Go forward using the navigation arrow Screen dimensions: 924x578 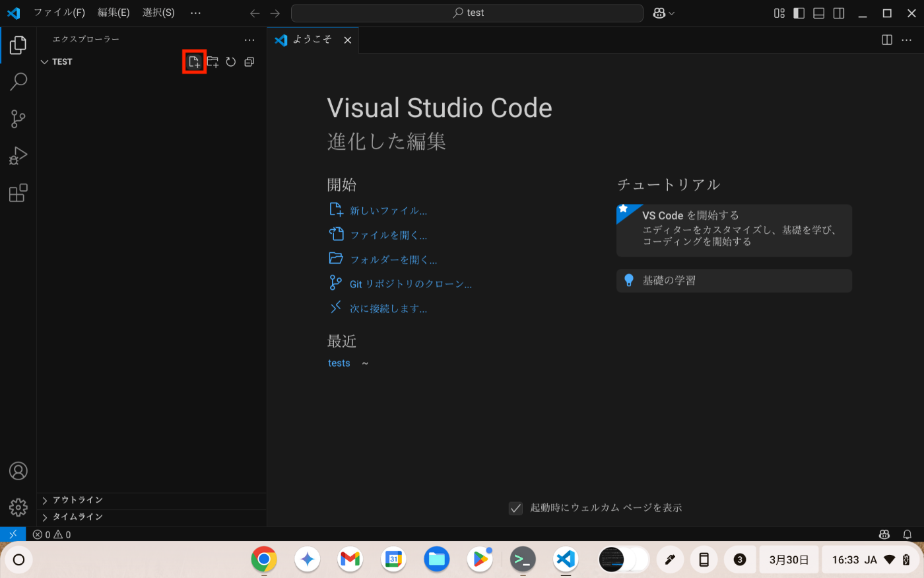pyautogui.click(x=275, y=13)
